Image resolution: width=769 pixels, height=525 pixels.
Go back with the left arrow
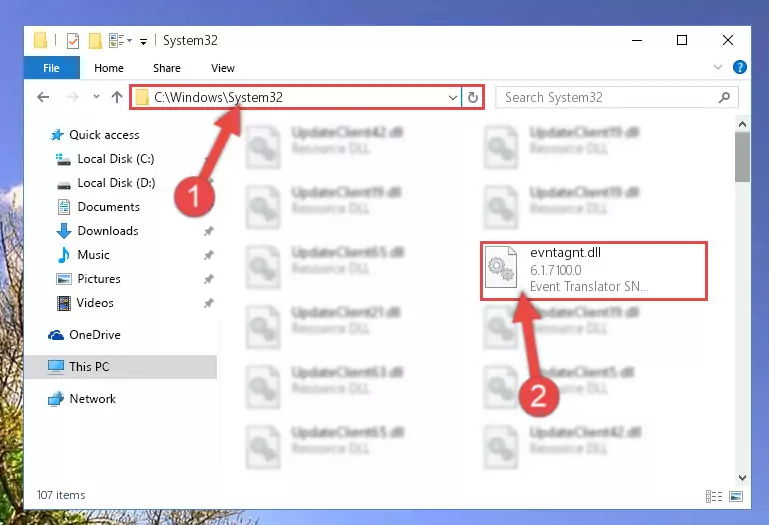tap(43, 97)
